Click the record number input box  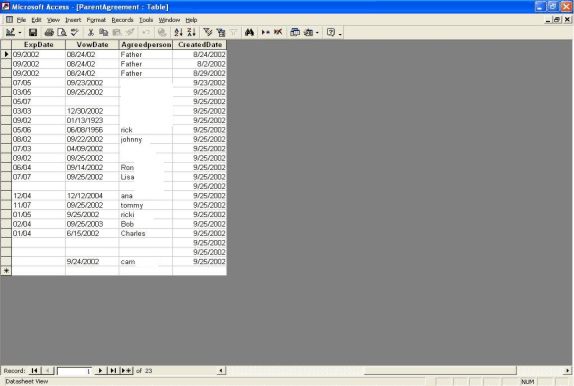coord(74,371)
